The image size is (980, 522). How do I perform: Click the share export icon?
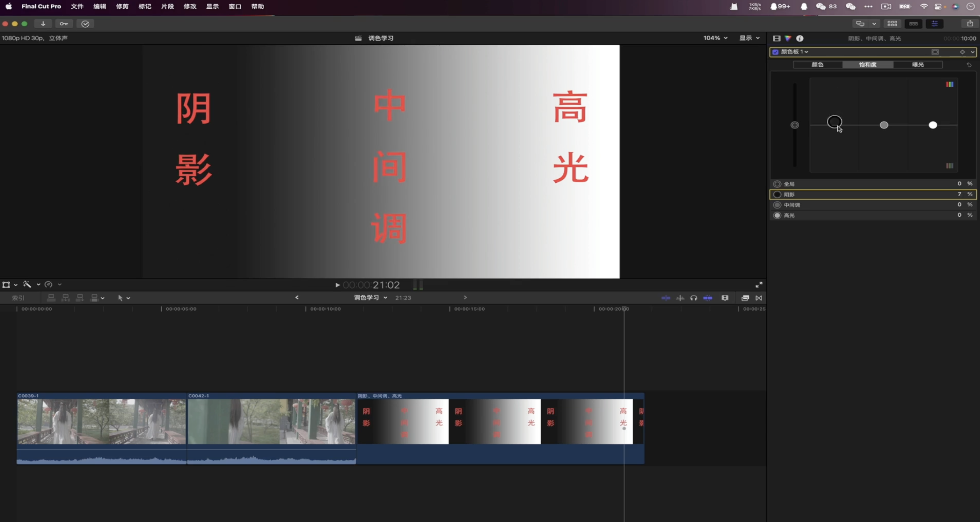(x=970, y=24)
